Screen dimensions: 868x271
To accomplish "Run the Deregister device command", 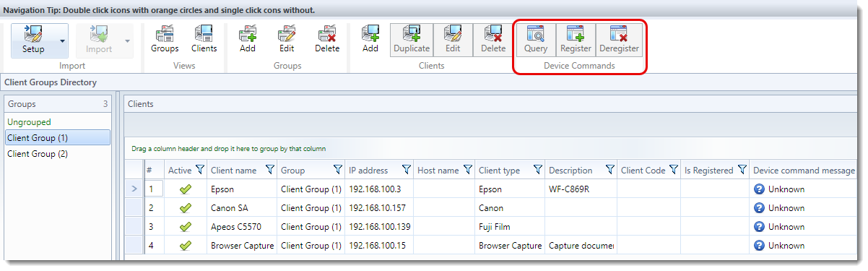I will [x=619, y=40].
